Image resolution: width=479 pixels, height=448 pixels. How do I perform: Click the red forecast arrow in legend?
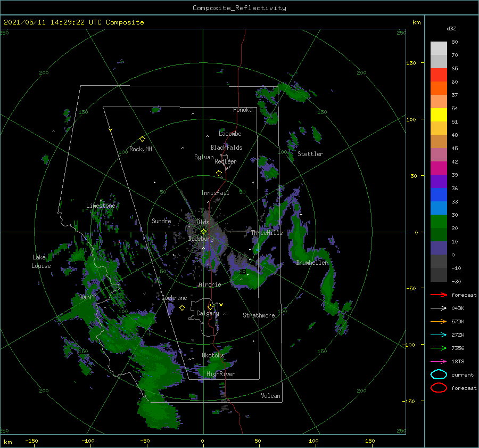coord(439,295)
